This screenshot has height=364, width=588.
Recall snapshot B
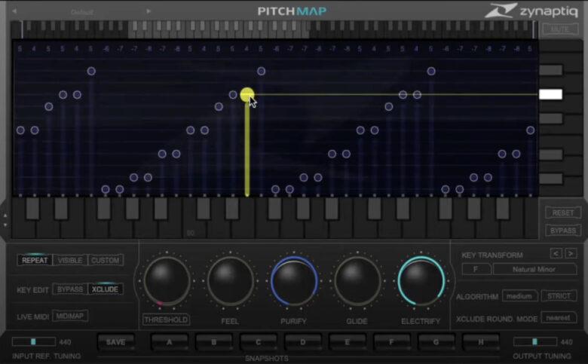214,342
